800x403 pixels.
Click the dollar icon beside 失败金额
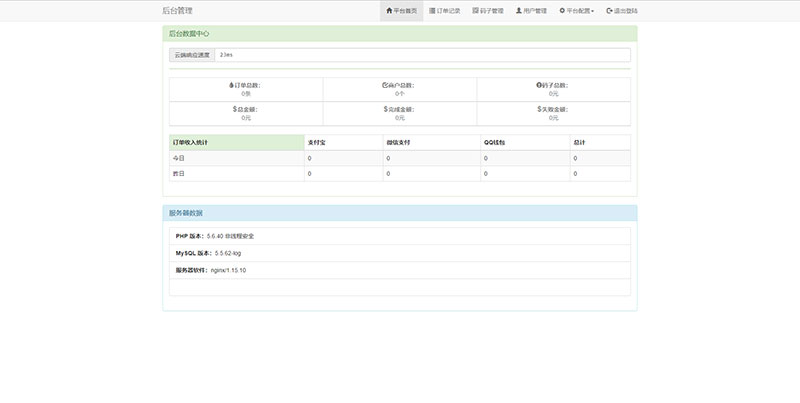[539, 108]
